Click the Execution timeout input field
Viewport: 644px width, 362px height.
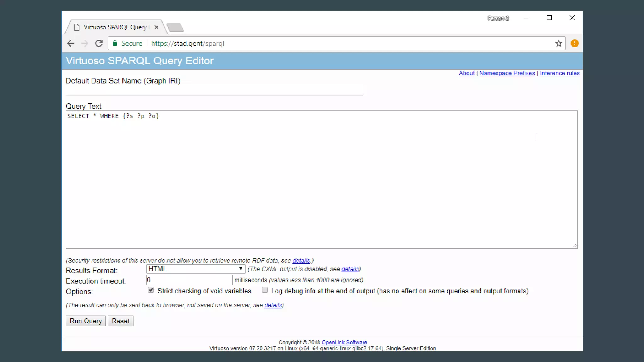point(189,280)
